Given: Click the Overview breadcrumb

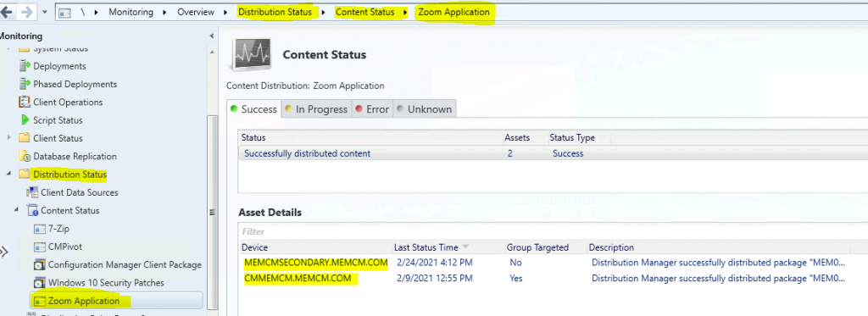Looking at the screenshot, I should click(x=196, y=12).
